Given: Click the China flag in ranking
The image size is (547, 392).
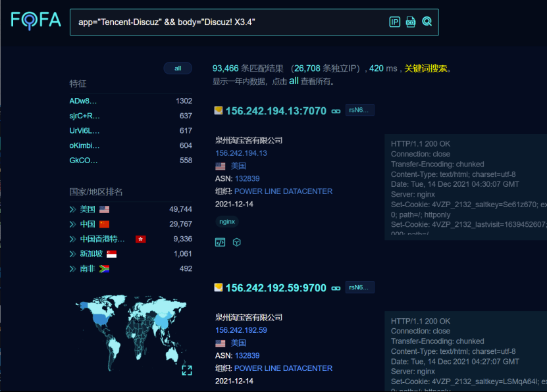Looking at the screenshot, I should (104, 224).
